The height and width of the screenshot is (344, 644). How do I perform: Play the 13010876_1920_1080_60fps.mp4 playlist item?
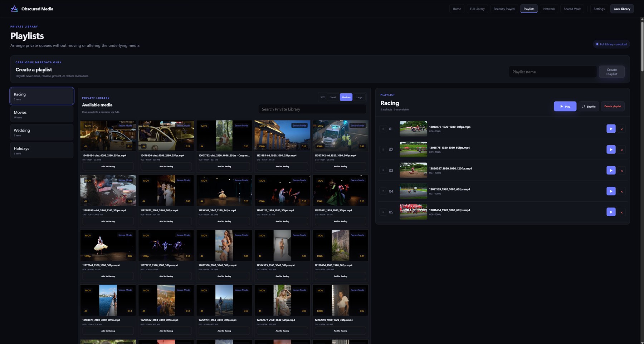click(x=611, y=129)
